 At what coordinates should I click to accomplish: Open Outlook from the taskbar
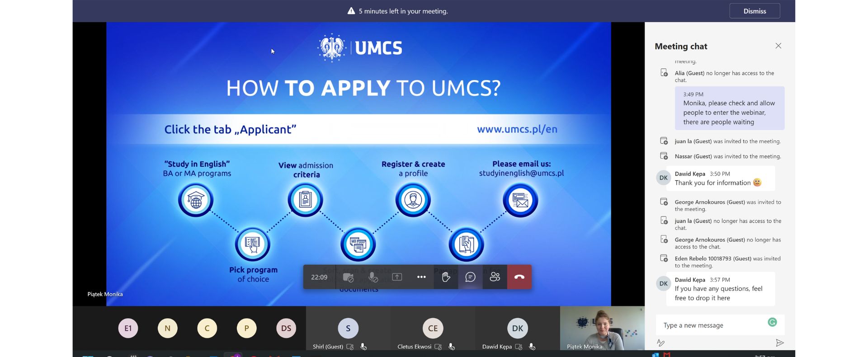tap(655, 355)
